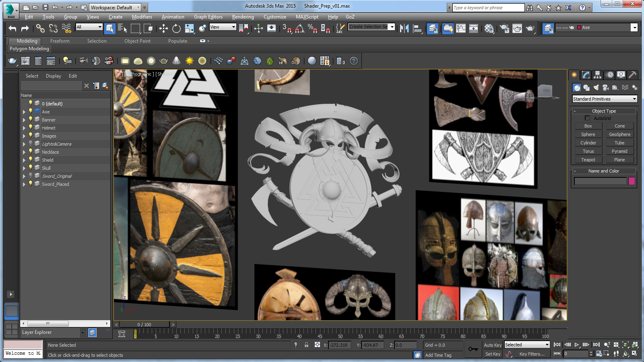Click the Mirror tool icon
644x362 pixels.
pyautogui.click(x=404, y=28)
